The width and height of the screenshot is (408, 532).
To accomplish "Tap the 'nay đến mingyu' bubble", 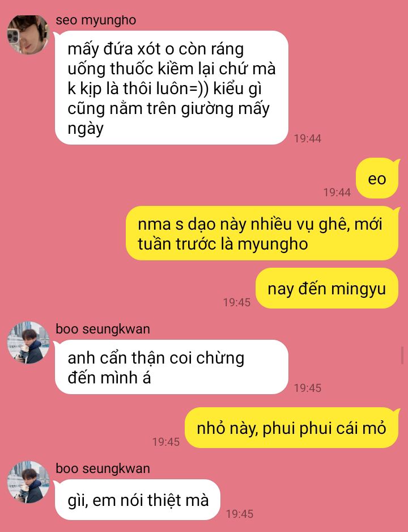I will (328, 288).
